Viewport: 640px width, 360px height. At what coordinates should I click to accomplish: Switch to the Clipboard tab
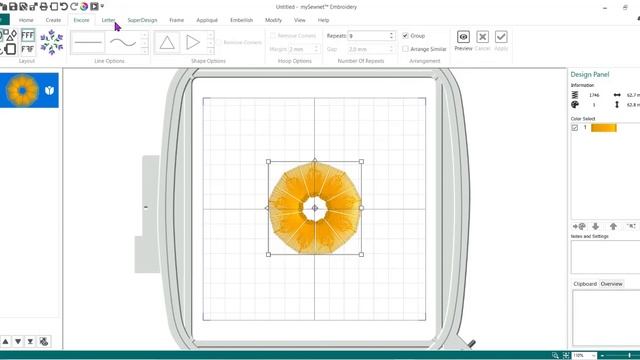coord(585,284)
